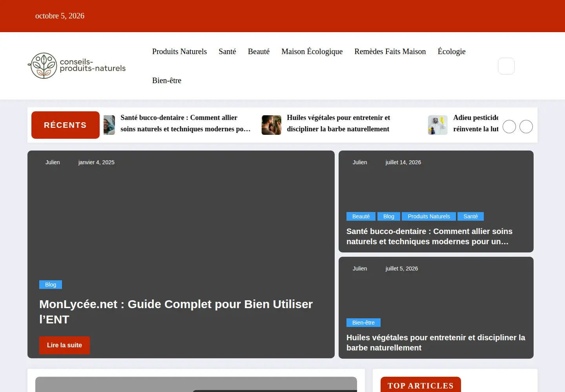Open the Bien-être navigation item
The width and height of the screenshot is (565, 392).
point(167,80)
